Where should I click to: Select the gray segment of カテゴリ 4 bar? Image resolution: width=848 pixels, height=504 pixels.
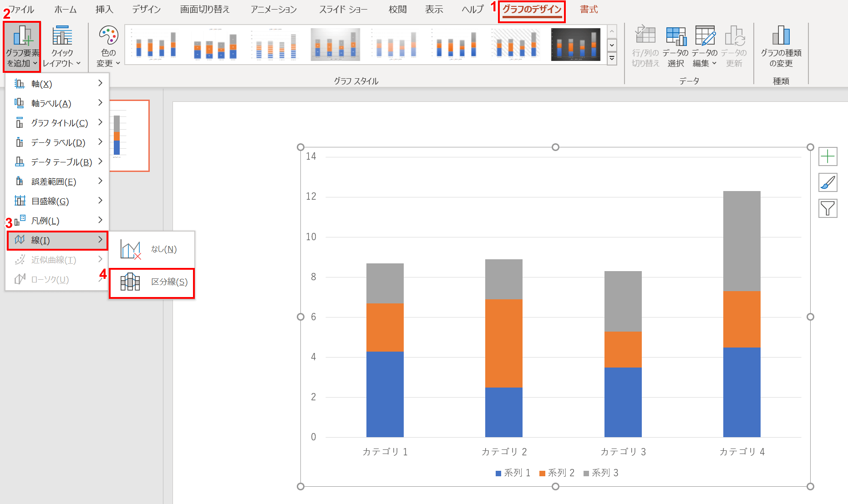pyautogui.click(x=741, y=241)
